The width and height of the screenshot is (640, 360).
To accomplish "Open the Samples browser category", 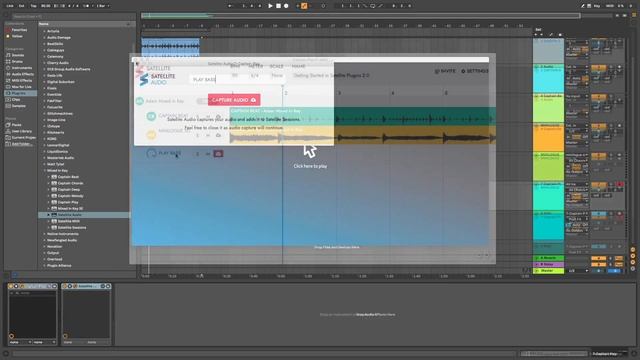I will coord(19,106).
